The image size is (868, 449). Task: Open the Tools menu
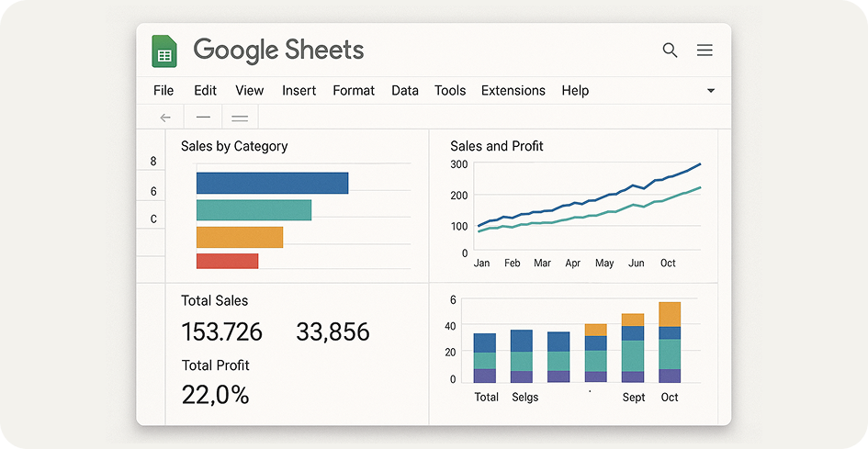450,91
